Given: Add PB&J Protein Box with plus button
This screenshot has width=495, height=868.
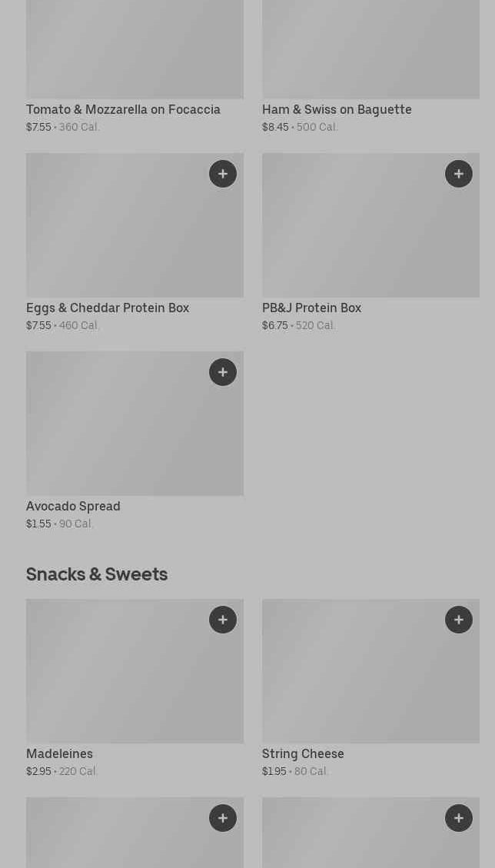Looking at the screenshot, I should click(x=459, y=174).
